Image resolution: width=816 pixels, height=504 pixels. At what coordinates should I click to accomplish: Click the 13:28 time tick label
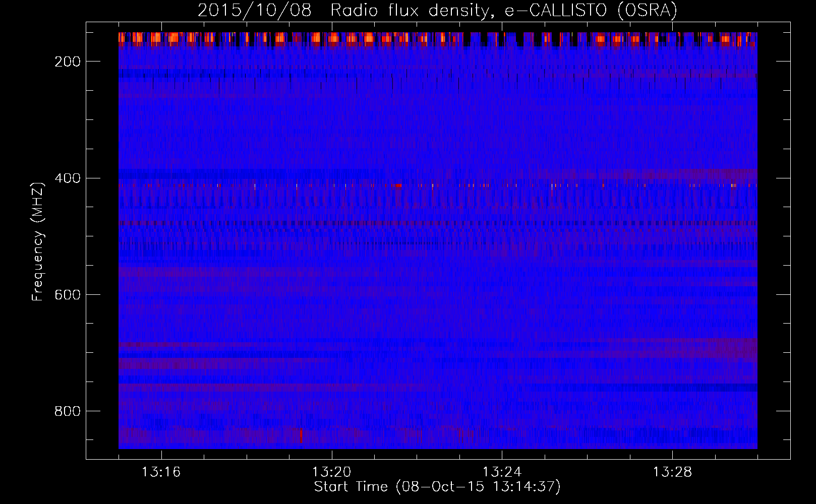coord(672,472)
